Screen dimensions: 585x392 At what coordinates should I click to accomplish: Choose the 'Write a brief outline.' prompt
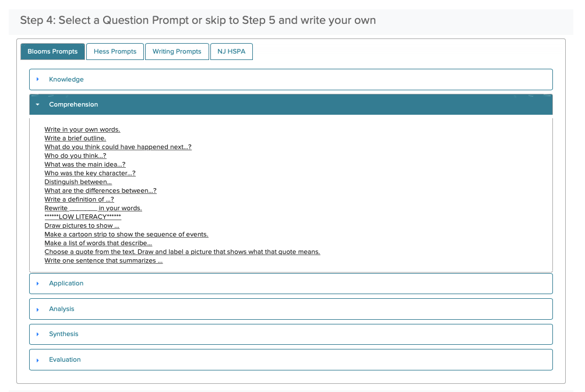point(75,138)
